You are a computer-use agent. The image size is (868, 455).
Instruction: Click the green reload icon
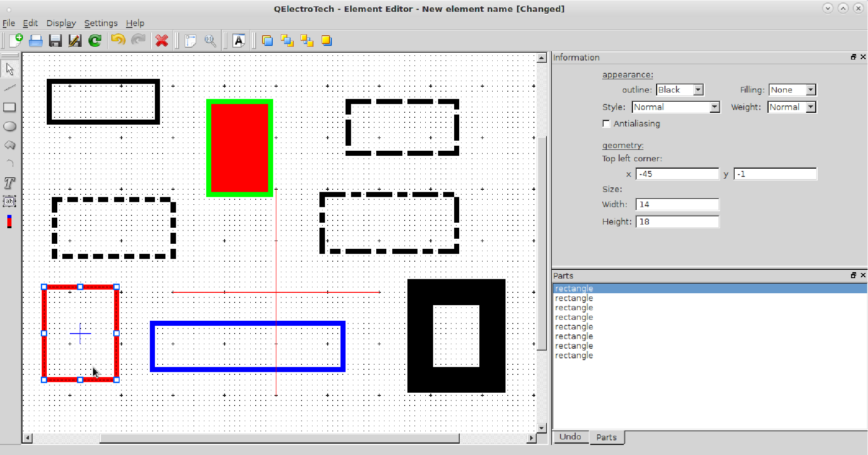tap(95, 41)
